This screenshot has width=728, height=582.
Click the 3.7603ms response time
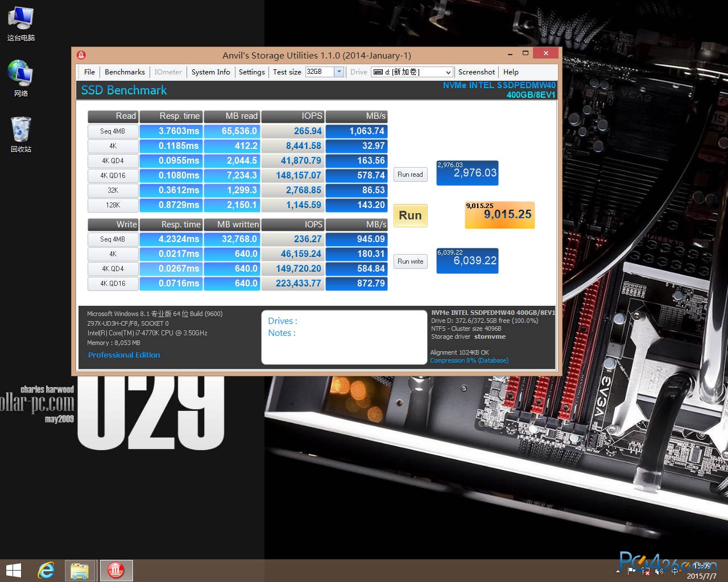(x=171, y=131)
